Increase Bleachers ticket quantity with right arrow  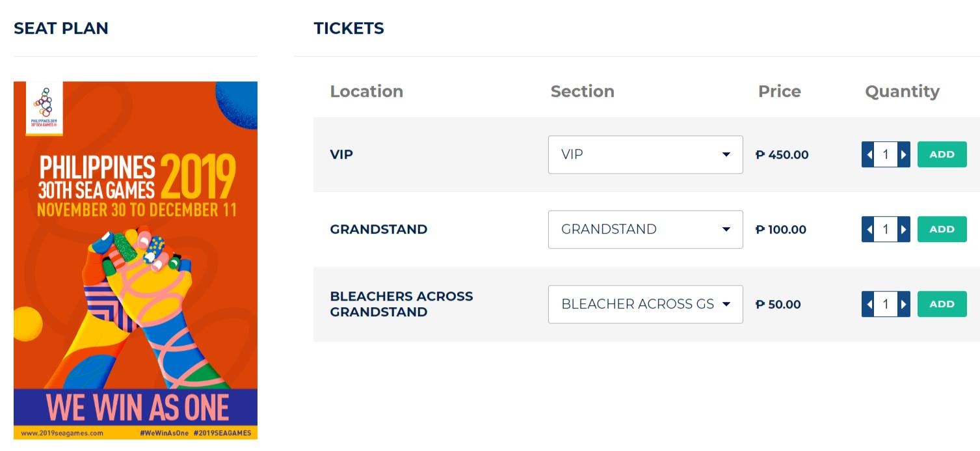(x=903, y=305)
